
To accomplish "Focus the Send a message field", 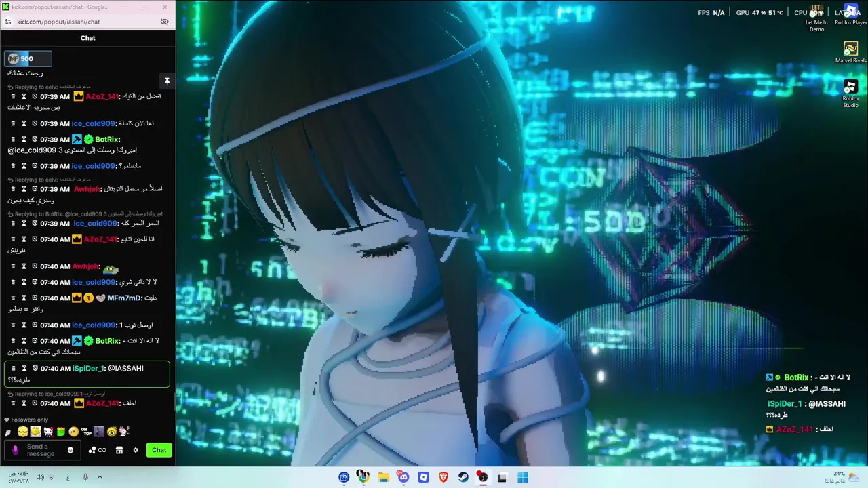I will tap(42, 450).
